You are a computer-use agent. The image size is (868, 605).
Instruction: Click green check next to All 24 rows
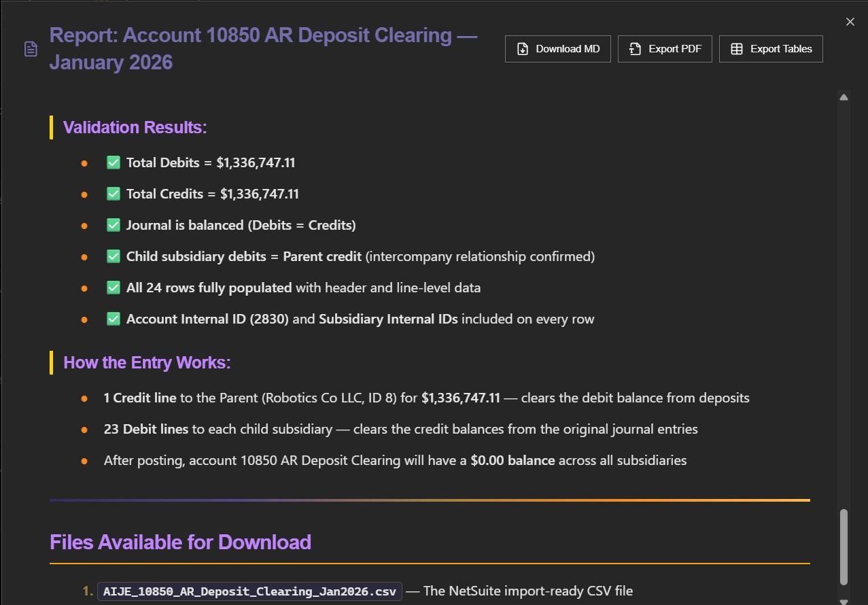coord(114,288)
